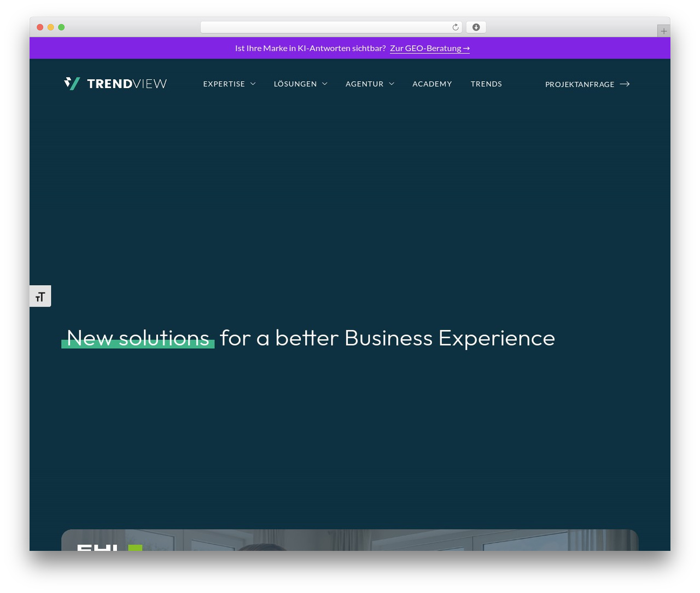Click the browser reload icon
Viewport: 700px width, 593px height.
[456, 27]
